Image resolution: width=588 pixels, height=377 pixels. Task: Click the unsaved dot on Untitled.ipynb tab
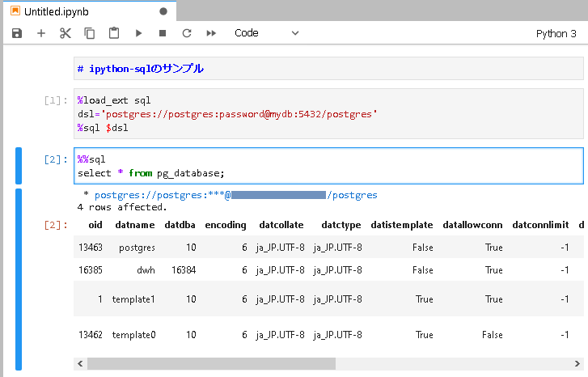[163, 11]
